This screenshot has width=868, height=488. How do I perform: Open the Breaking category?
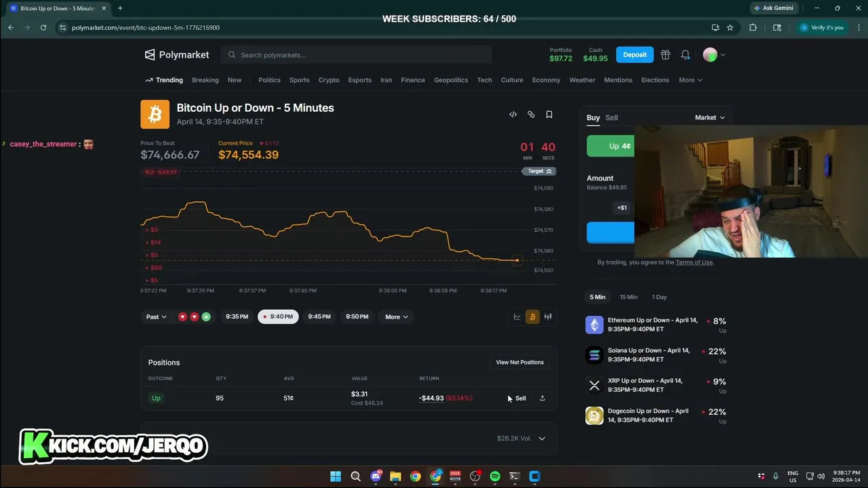[x=205, y=80]
